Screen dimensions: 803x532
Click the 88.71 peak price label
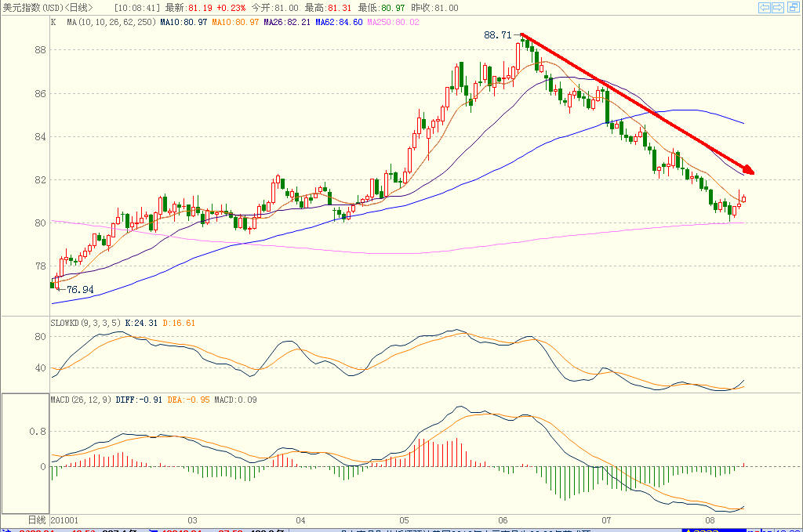(497, 34)
